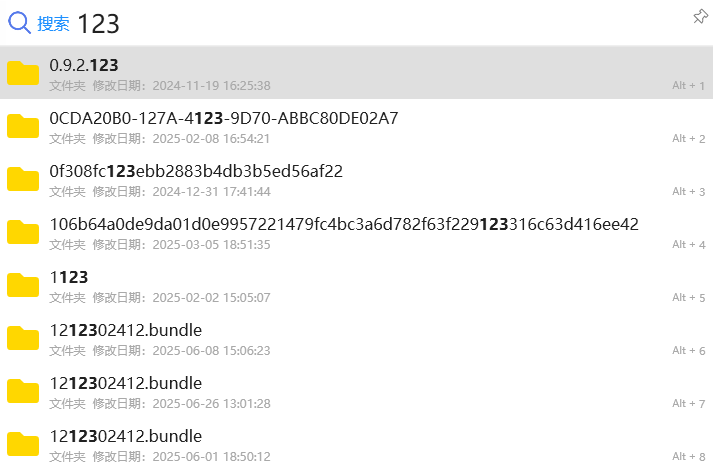Open the 0.9.2.123 folder result

[x=356, y=73]
